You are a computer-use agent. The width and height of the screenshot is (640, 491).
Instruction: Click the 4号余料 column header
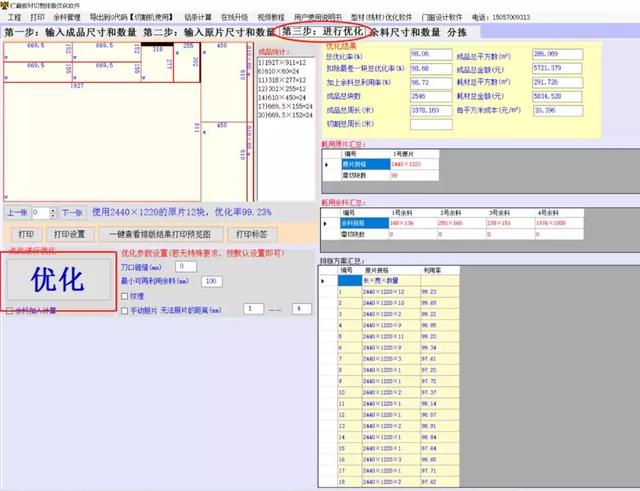pyautogui.click(x=559, y=213)
